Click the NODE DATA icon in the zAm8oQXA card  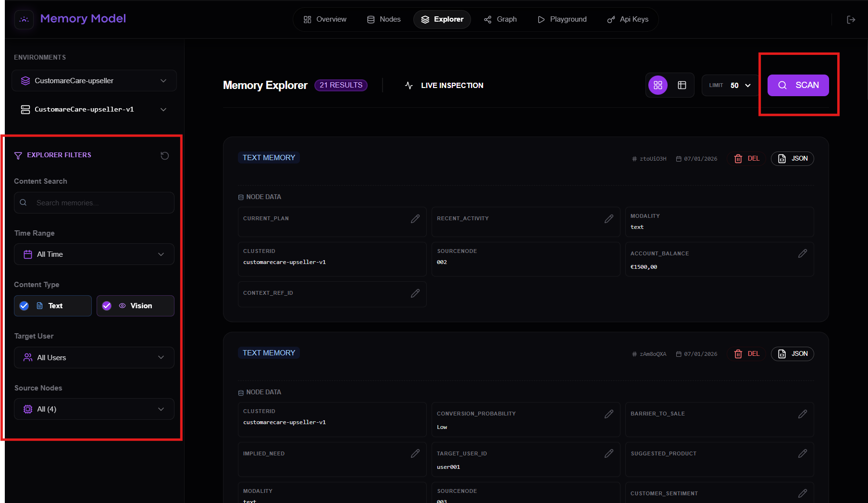[x=241, y=392]
